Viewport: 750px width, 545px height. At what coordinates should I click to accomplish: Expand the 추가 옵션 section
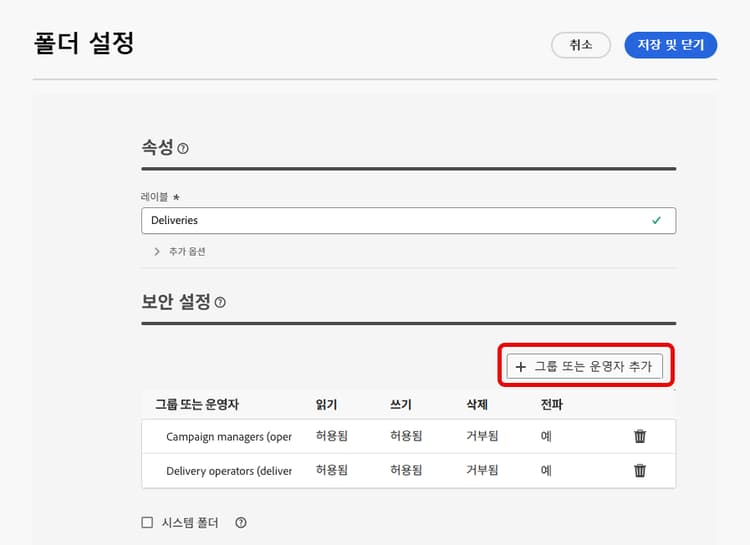point(179,252)
